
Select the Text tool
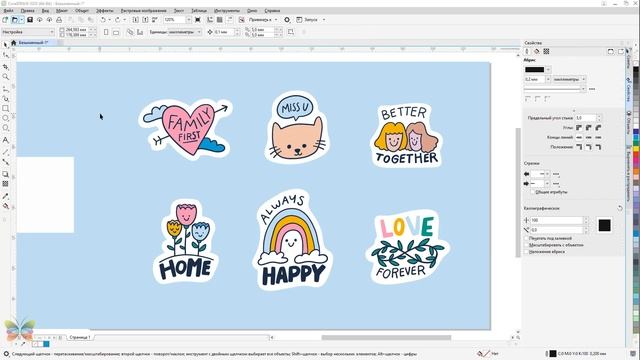click(5, 140)
